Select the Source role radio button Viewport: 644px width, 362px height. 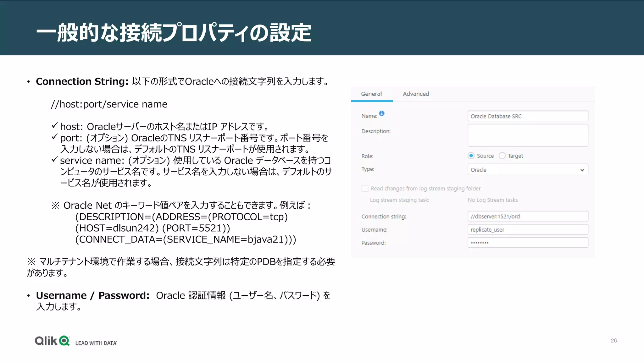pos(471,156)
